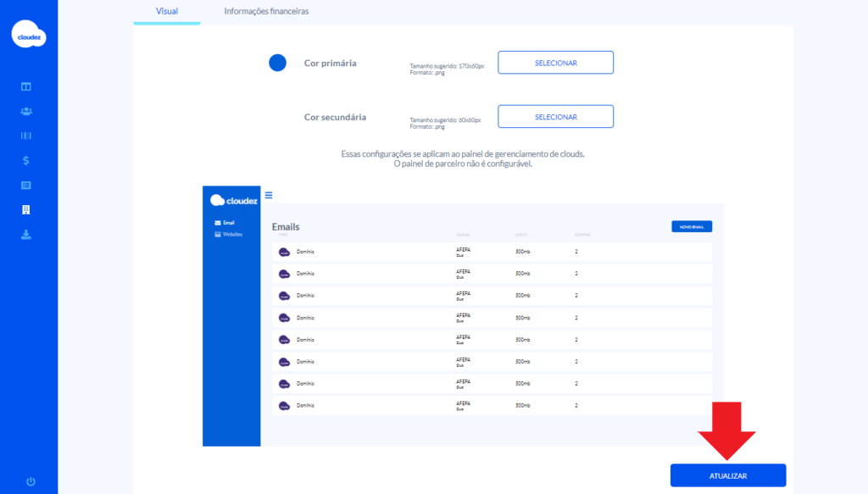Open the Informações financeiras tab

266,12
